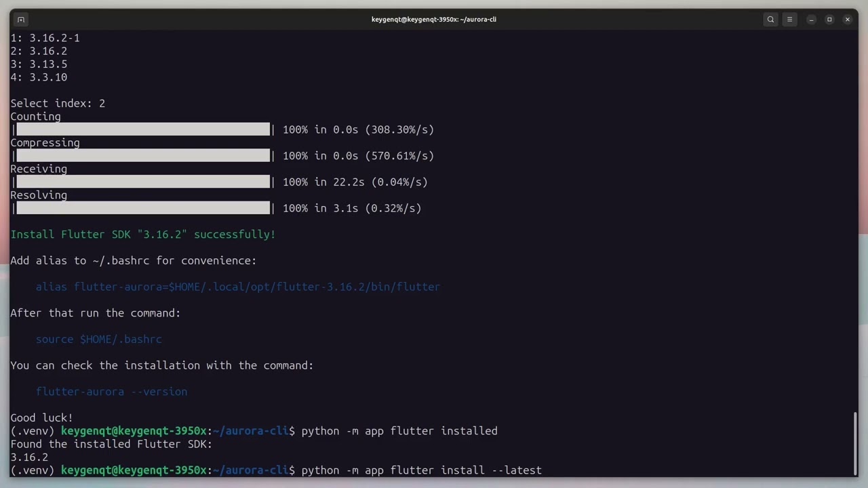Image resolution: width=868 pixels, height=488 pixels.
Task: Click "source $HOME/.bashrc" command
Action: click(99, 339)
